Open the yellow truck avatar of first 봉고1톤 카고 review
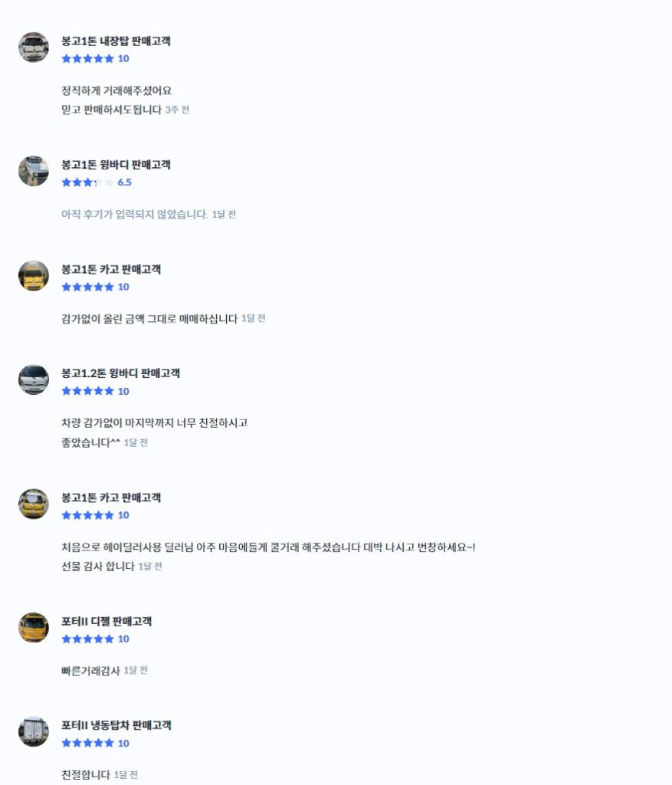The width and height of the screenshot is (672, 785). click(x=34, y=276)
